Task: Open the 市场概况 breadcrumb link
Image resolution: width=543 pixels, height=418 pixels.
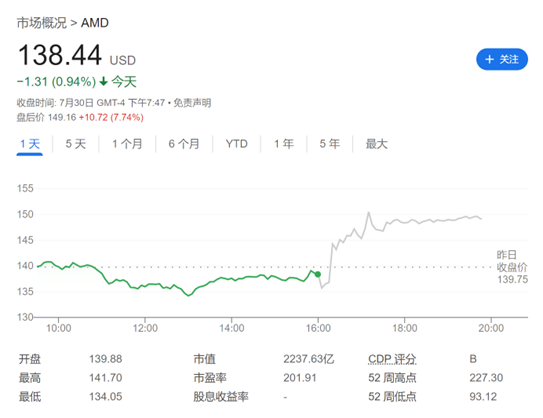Action: coord(41,23)
